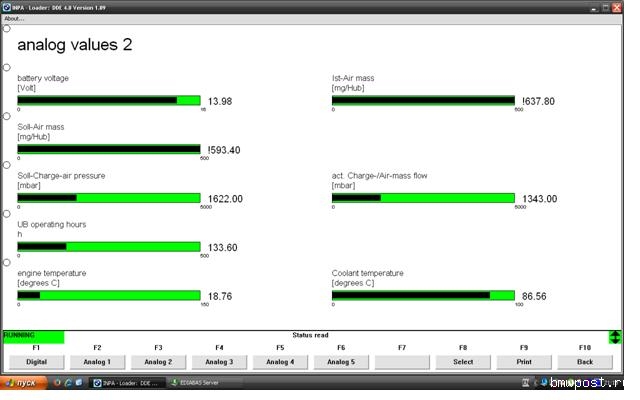Select the radio circle beside UB operating hours
This screenshot has width=640, height=400.
pos(7,214)
